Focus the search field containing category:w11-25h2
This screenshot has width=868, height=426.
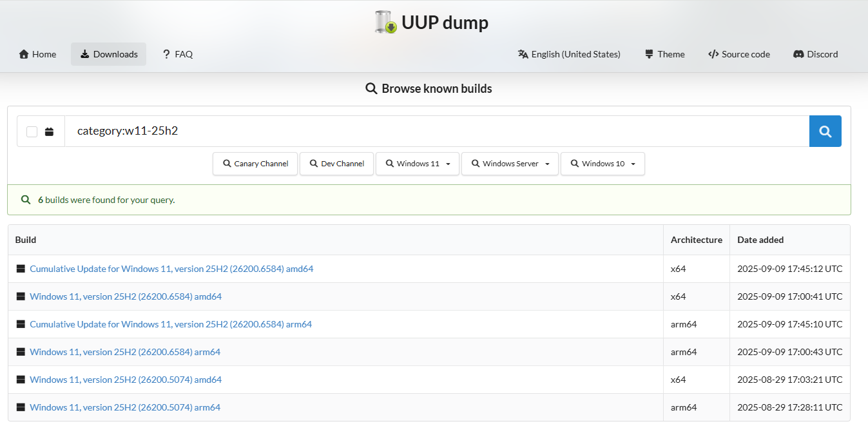(x=437, y=131)
